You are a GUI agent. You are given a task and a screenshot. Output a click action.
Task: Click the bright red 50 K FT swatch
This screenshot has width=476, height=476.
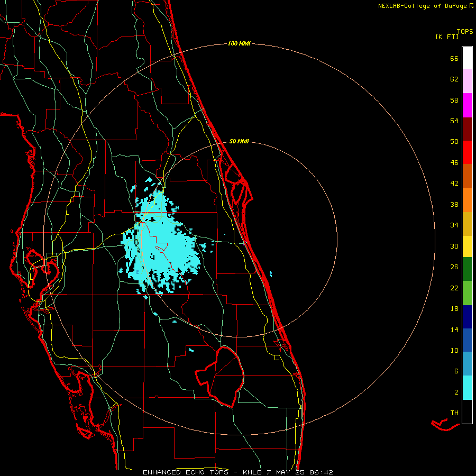[x=467, y=152]
